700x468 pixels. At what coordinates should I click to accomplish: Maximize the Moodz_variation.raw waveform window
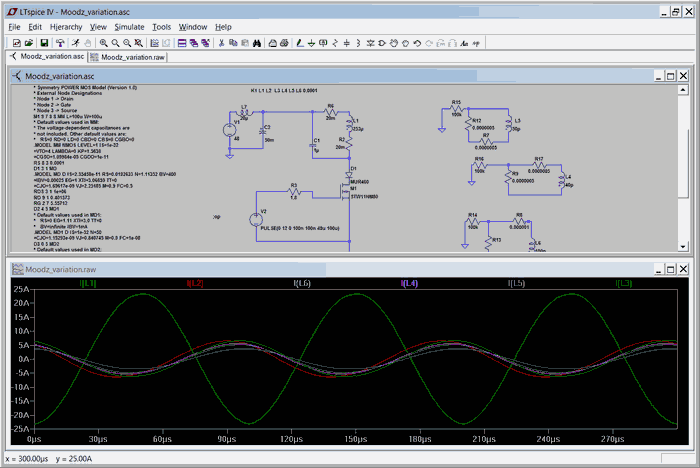coord(669,269)
